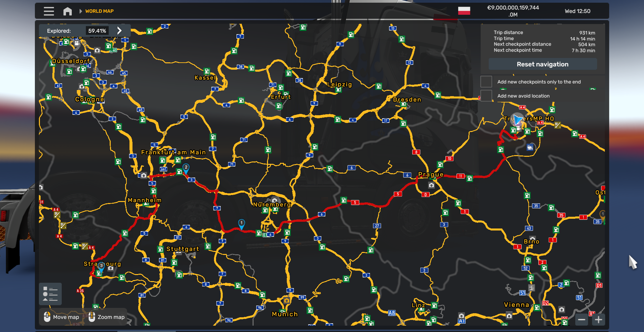
Task: Zoom out with the minus button
Action: point(582,320)
